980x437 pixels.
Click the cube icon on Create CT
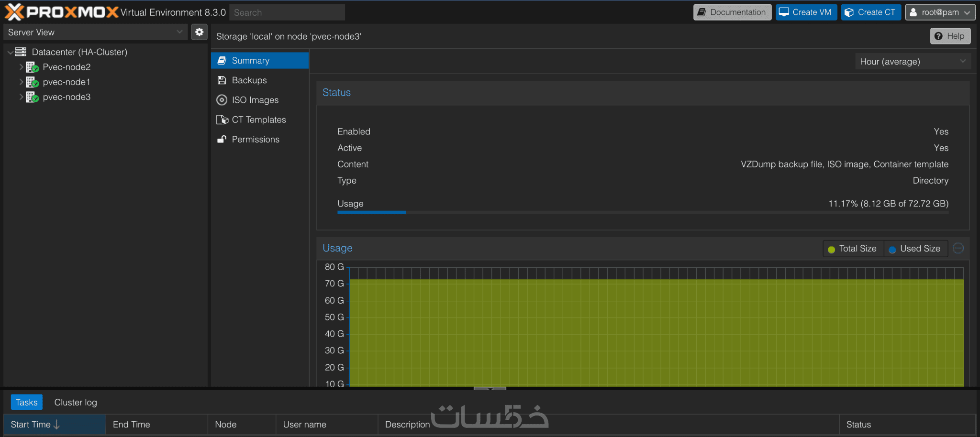[x=849, y=12]
